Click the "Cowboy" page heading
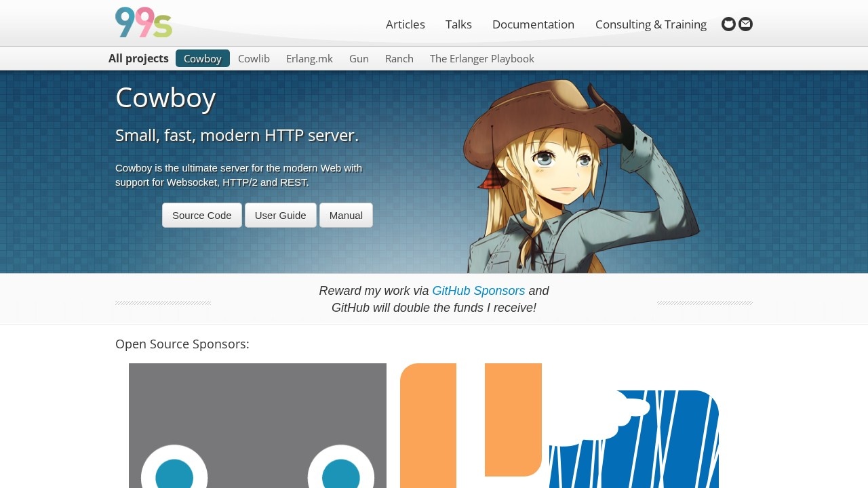 coord(165,98)
